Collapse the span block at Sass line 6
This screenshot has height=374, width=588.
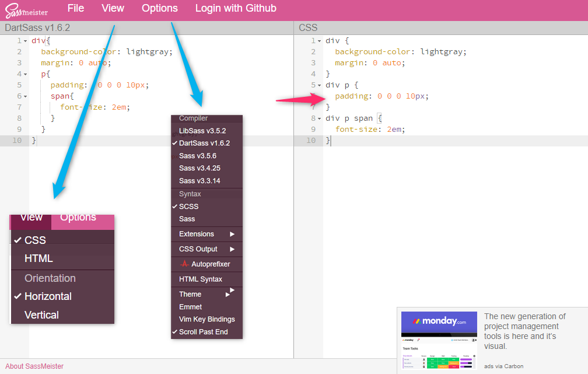coord(26,96)
